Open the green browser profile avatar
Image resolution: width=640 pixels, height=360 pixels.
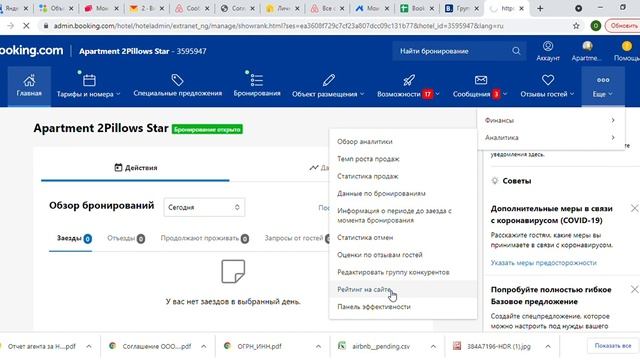(x=596, y=26)
